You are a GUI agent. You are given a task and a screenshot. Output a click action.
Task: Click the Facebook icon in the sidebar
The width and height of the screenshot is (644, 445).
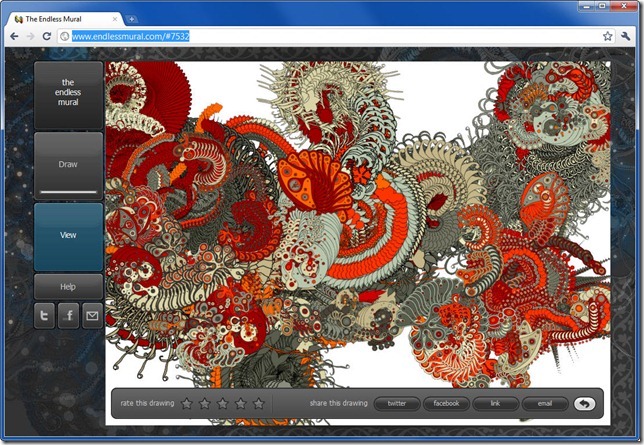[x=69, y=317]
